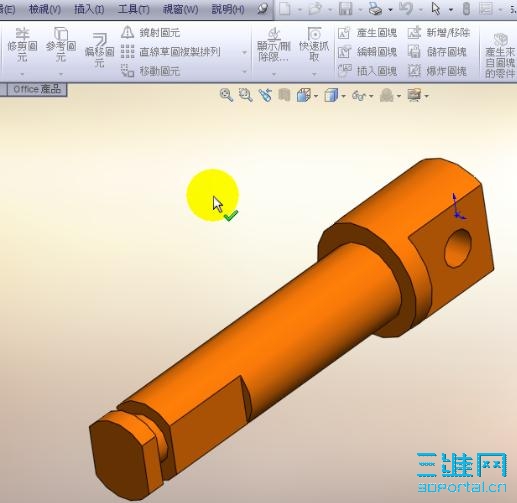The width and height of the screenshot is (517, 503).
Task: Expand the dropdown next to Print icon
Action: coord(390,10)
